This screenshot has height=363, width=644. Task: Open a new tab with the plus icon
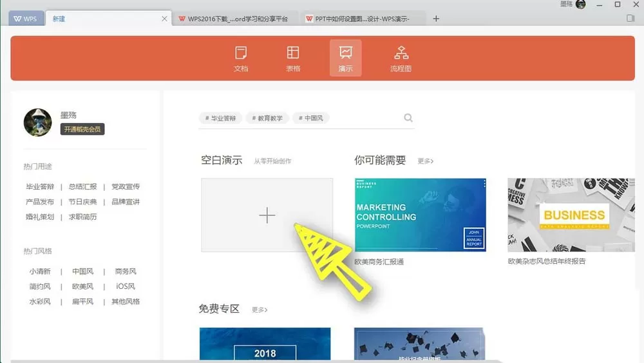[x=436, y=19]
